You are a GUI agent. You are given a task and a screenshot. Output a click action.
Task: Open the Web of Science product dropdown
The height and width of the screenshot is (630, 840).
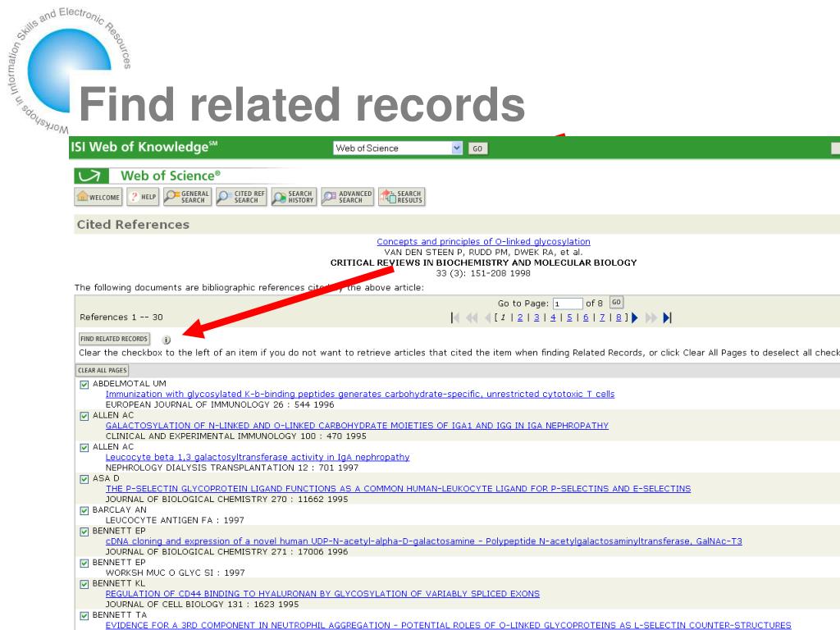pyautogui.click(x=398, y=148)
